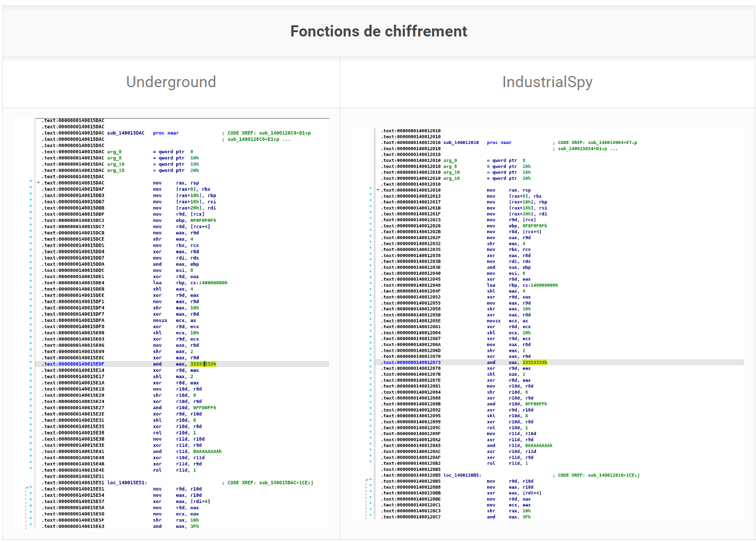756x542 pixels.
Task: Select the Underground column heading
Action: tap(171, 82)
